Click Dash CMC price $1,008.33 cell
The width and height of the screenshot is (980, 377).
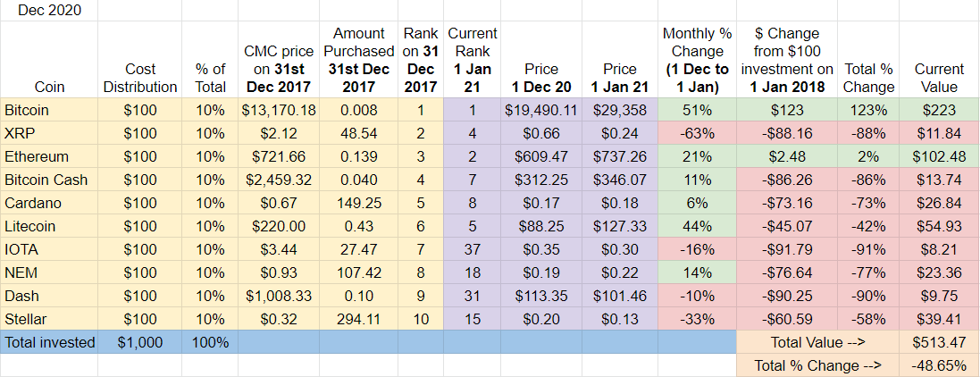(279, 296)
